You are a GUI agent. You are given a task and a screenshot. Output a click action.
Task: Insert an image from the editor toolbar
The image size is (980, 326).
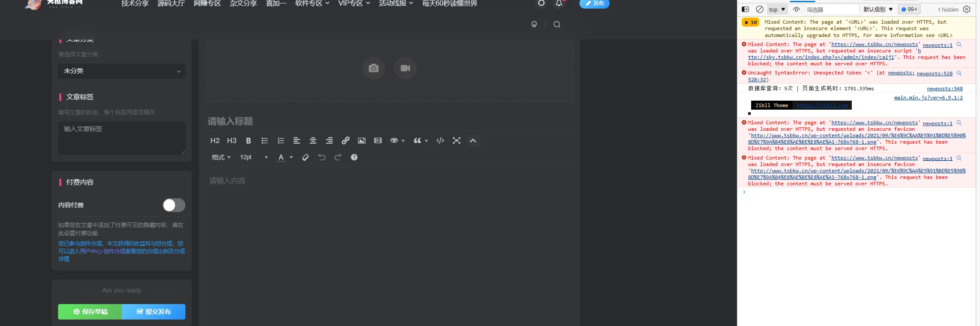[362, 141]
